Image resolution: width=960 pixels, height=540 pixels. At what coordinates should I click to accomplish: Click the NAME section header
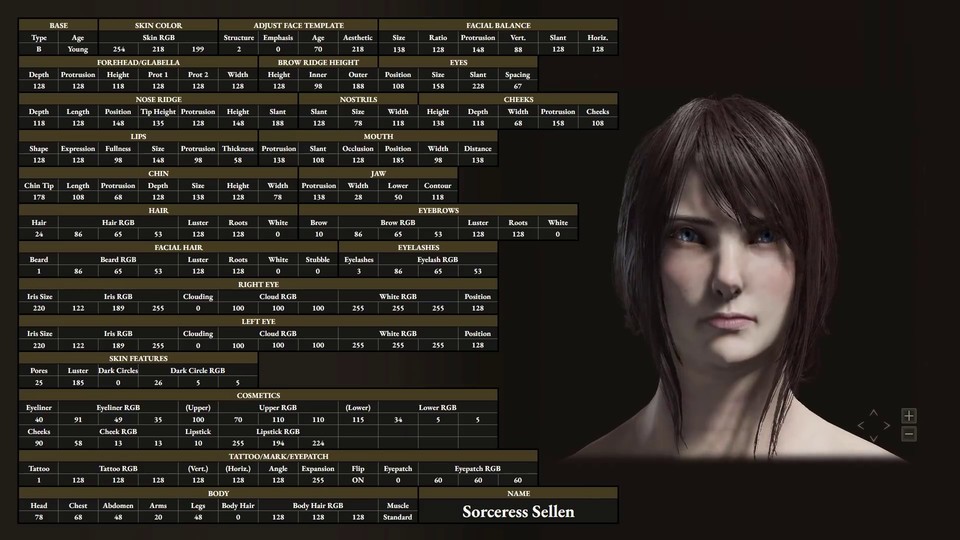pyautogui.click(x=518, y=493)
